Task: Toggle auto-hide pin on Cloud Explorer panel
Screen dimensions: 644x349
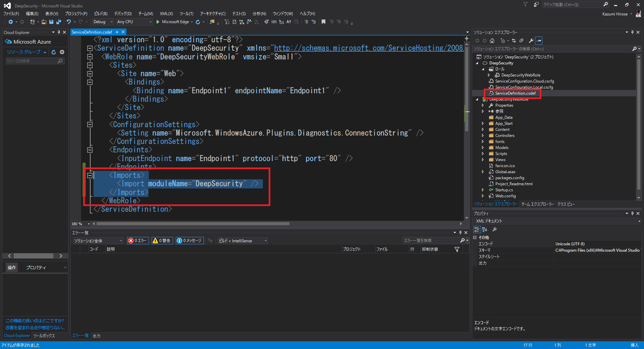Action: click(59, 33)
